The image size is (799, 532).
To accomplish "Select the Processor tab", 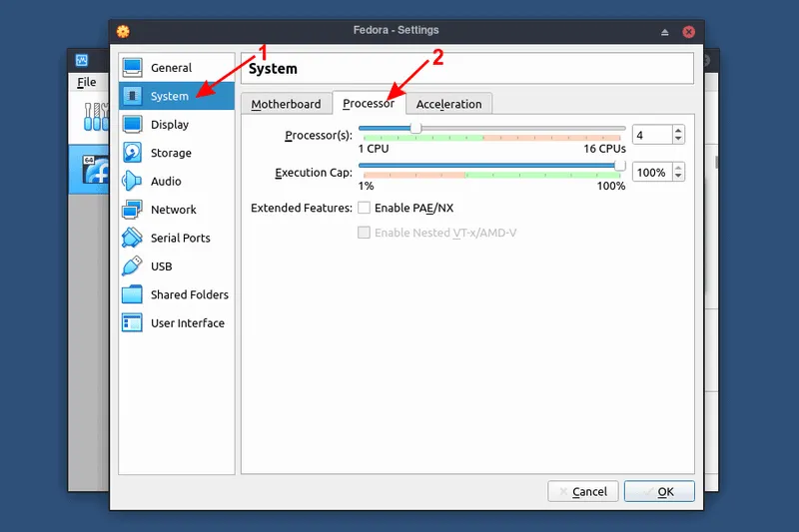I will coord(369,103).
